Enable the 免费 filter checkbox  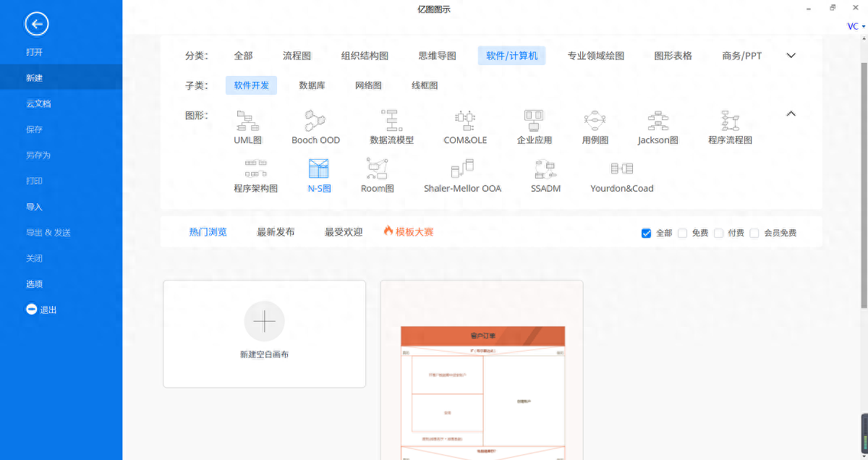(682, 233)
